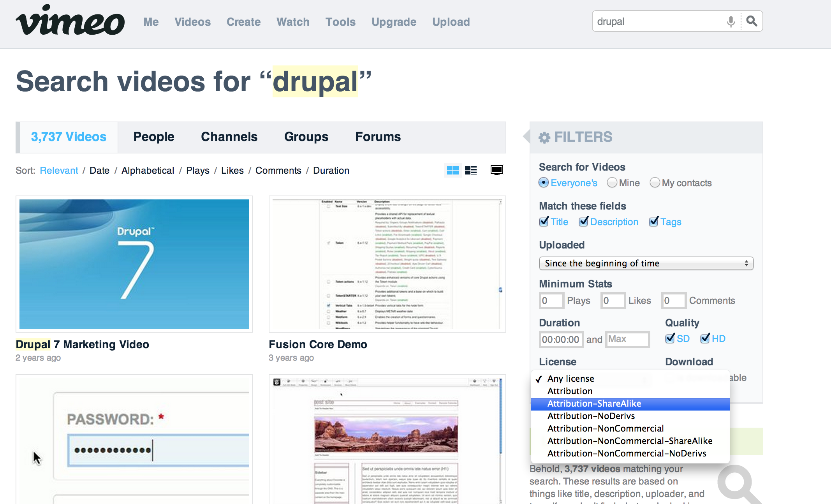Viewport: 831px width, 504px height.
Task: Open the Videos menu
Action: (192, 22)
